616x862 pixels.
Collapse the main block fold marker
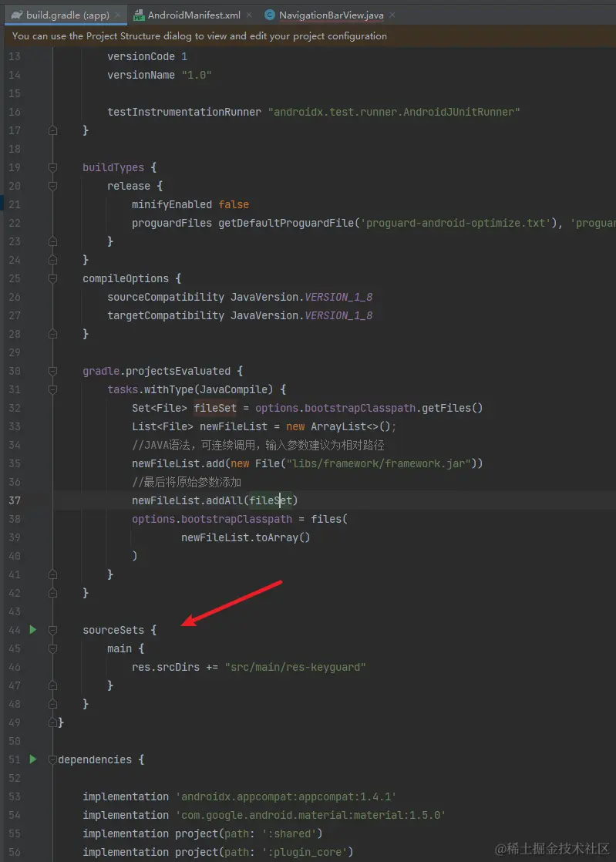(52, 648)
